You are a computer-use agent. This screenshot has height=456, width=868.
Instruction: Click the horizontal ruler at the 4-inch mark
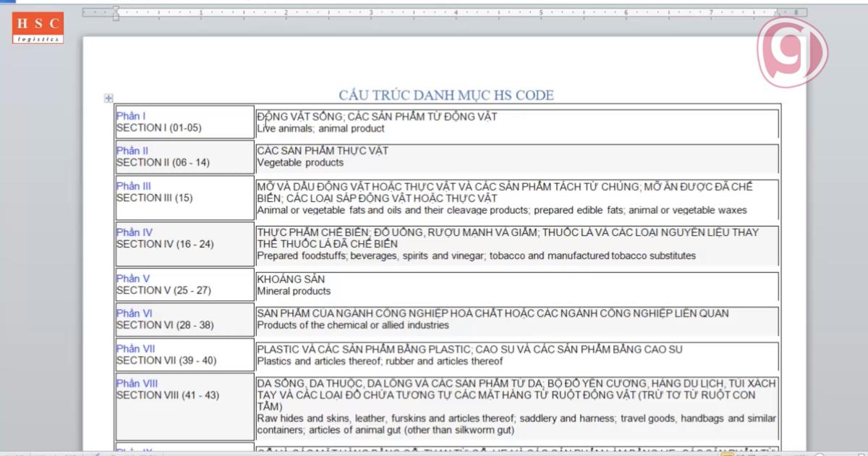456,12
